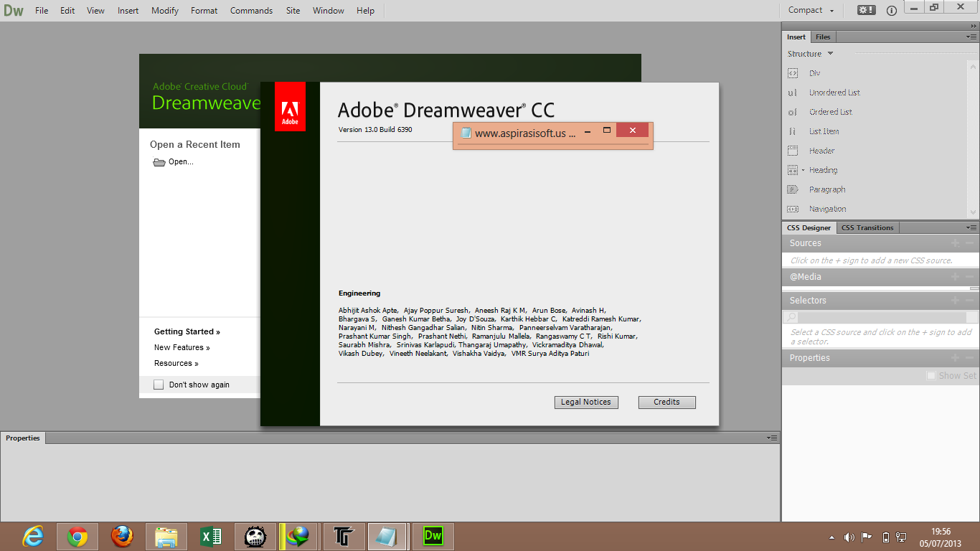Open the Commands menu
The width and height of the screenshot is (980, 551).
(x=251, y=11)
